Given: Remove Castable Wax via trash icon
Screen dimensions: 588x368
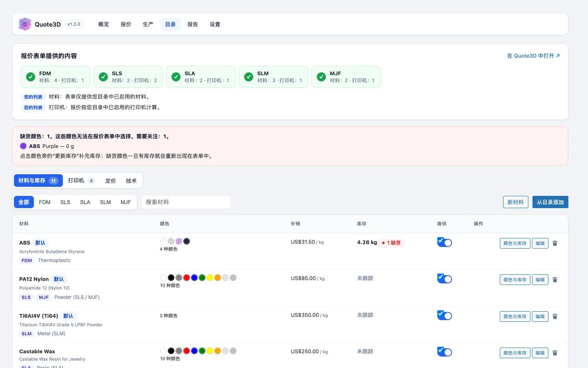Looking at the screenshot, I should point(555,353).
